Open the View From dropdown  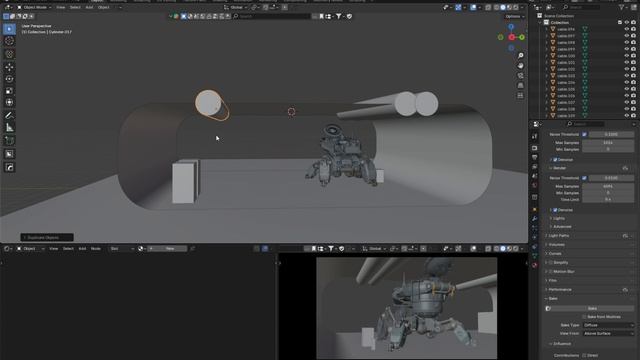pyautogui.click(x=608, y=334)
